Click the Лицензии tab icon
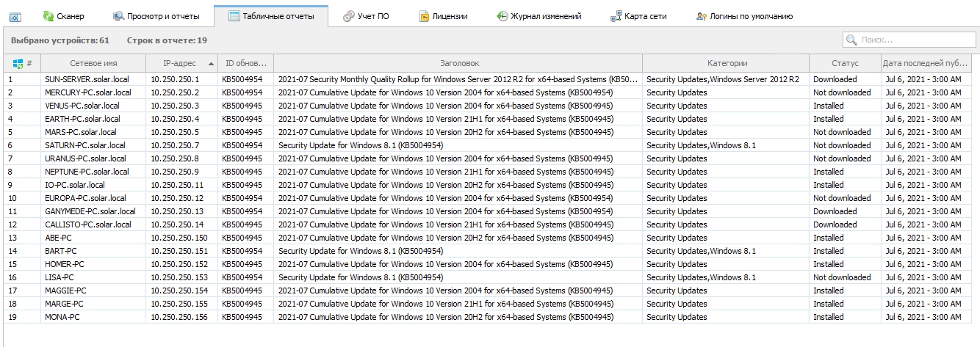This screenshot has height=347, width=980. point(425,16)
